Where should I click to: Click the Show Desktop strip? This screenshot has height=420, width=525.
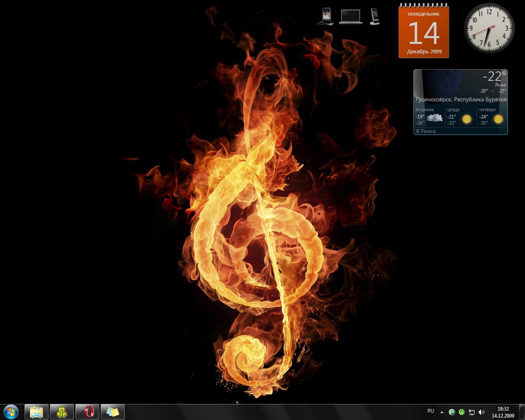522,412
